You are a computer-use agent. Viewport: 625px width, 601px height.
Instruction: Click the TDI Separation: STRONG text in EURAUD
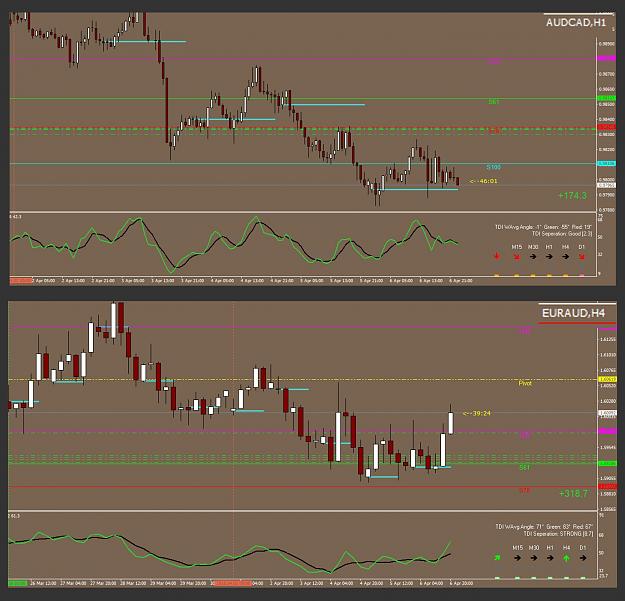pos(558,534)
